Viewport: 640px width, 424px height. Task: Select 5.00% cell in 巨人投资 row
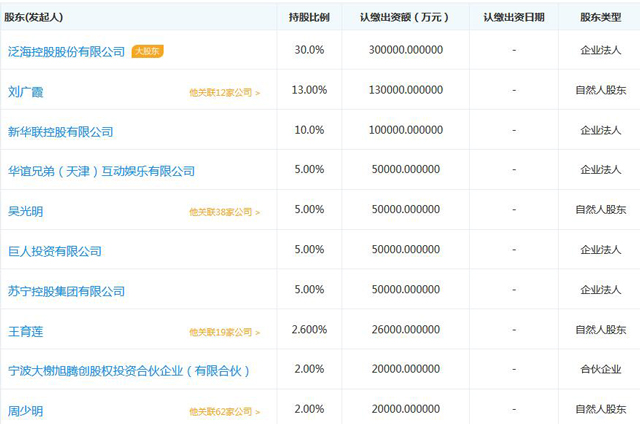click(x=309, y=249)
